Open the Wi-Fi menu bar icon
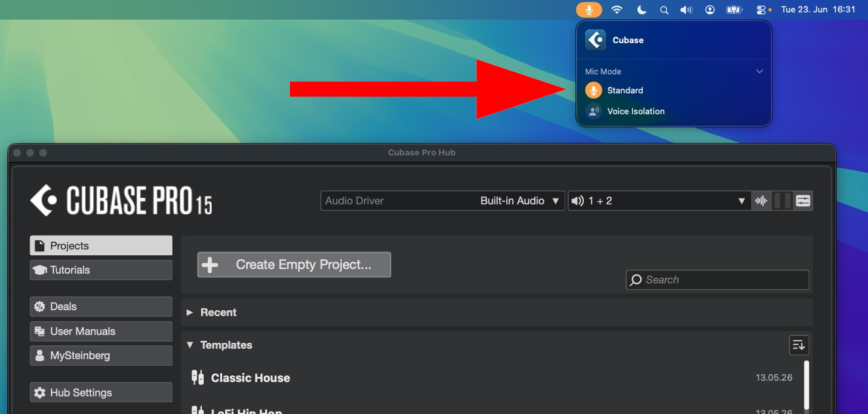The width and height of the screenshot is (868, 414). coord(617,10)
